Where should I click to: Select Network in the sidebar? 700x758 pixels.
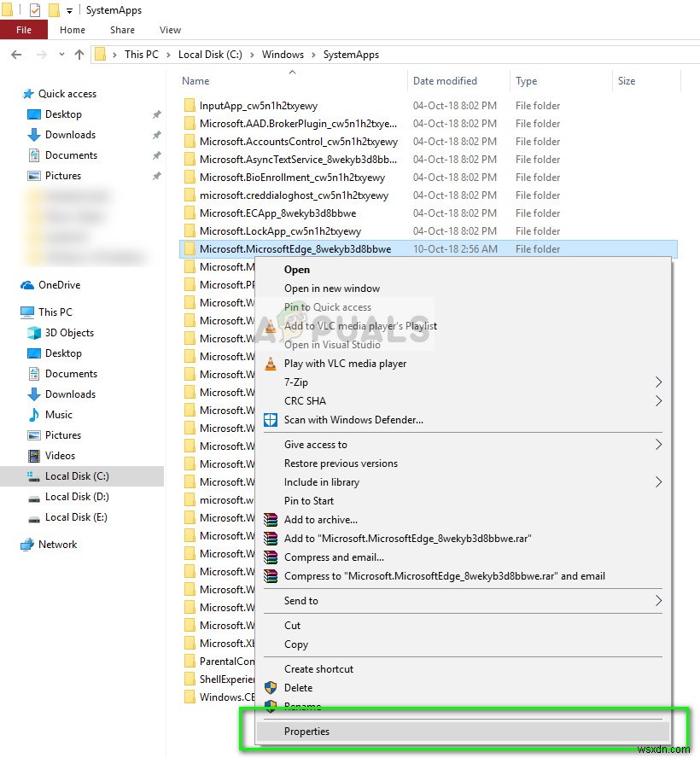[58, 544]
